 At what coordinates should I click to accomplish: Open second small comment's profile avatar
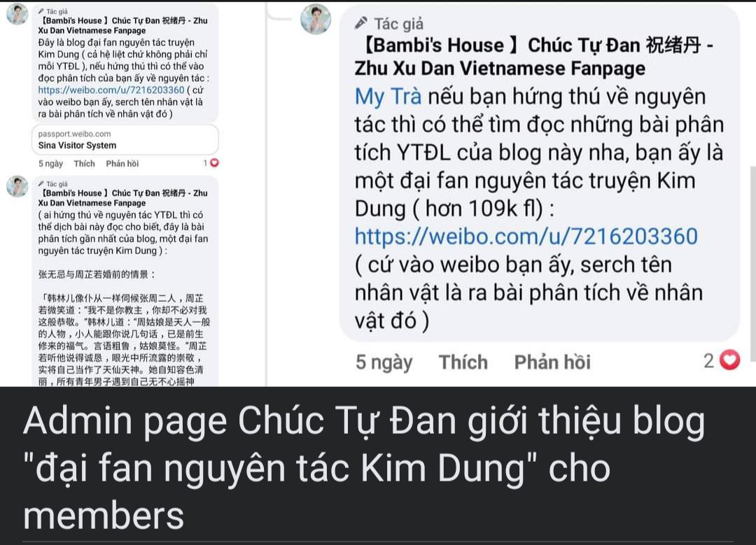tap(17, 186)
